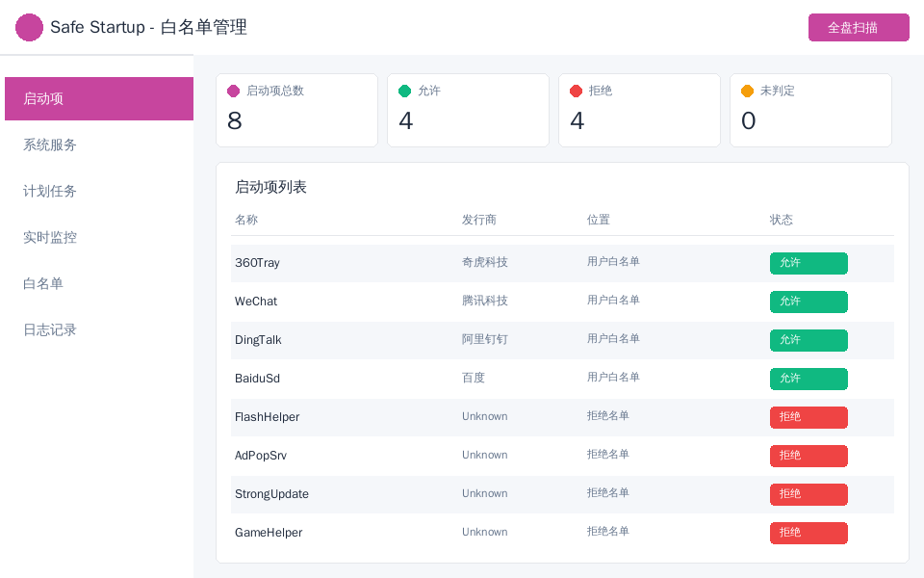This screenshot has height=578, width=924.
Task: Click 用户白名单 in the 360Tray row
Action: [613, 262]
